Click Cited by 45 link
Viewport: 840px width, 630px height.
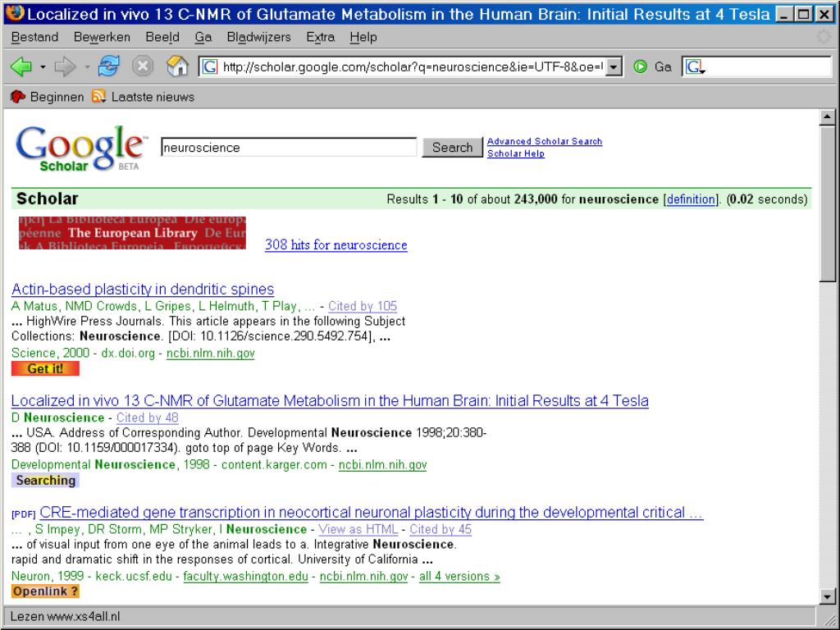[441, 529]
